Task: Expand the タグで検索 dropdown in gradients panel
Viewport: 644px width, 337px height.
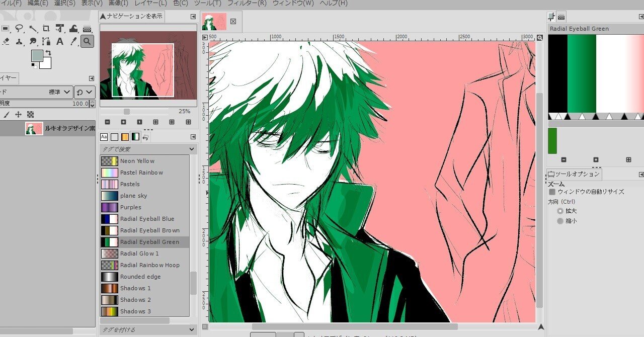Action: pyautogui.click(x=145, y=149)
